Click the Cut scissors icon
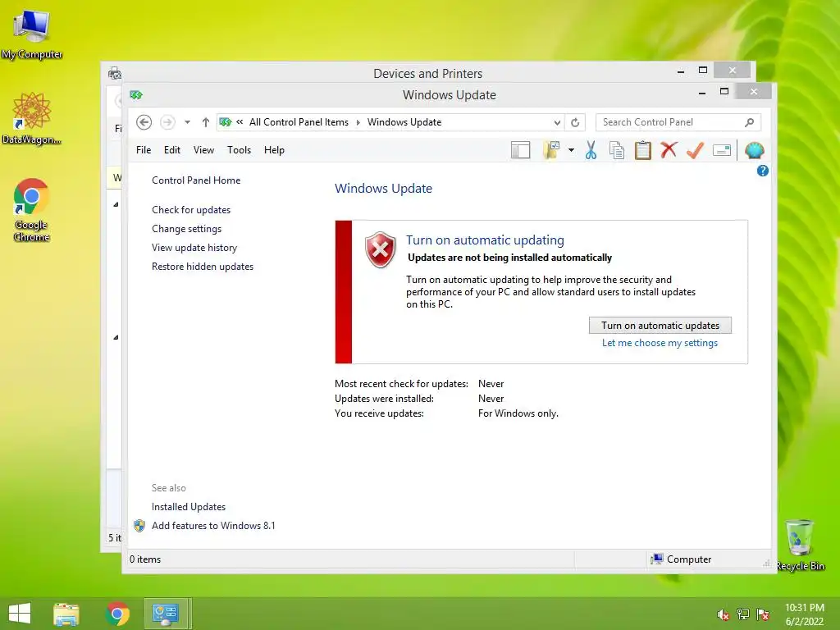This screenshot has width=840, height=630. click(591, 151)
